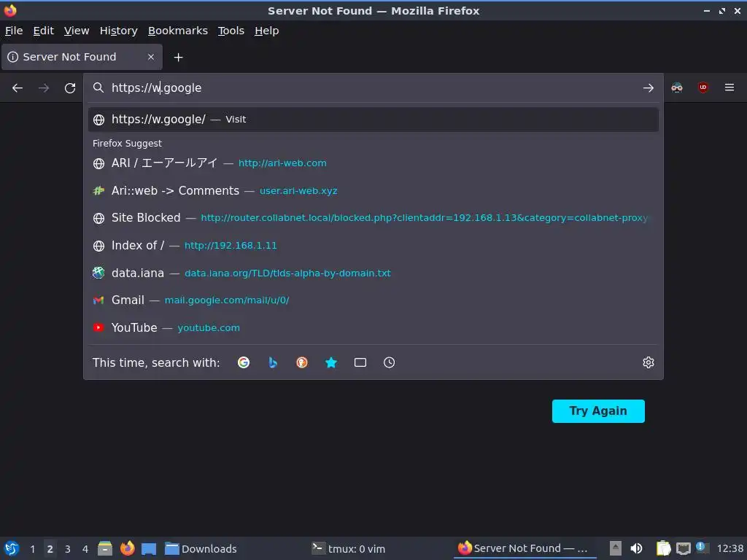Viewport: 747px width, 560px height.
Task: Search this time with Google
Action: tap(244, 362)
